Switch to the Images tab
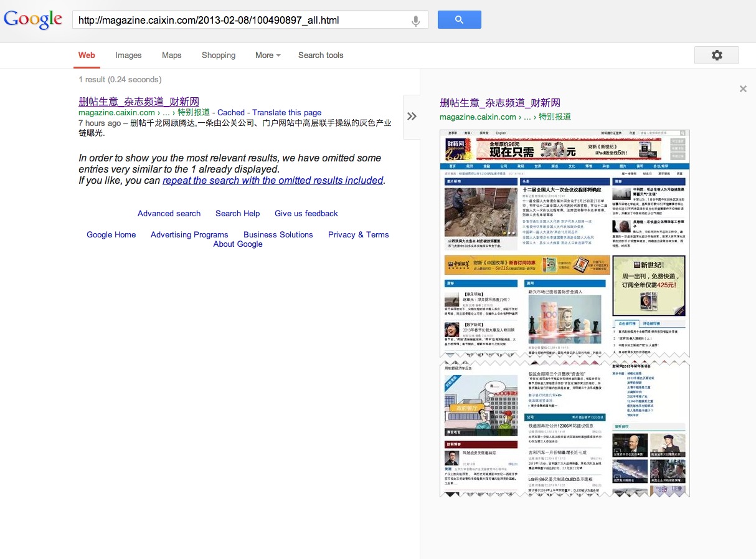Screen dimensions: 756x559 click(x=128, y=55)
